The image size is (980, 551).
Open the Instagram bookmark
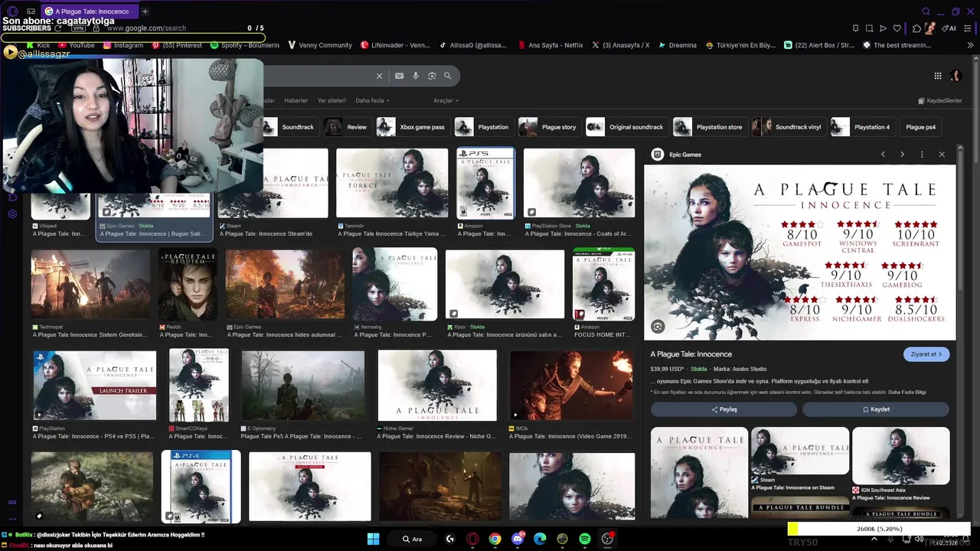pos(123,45)
